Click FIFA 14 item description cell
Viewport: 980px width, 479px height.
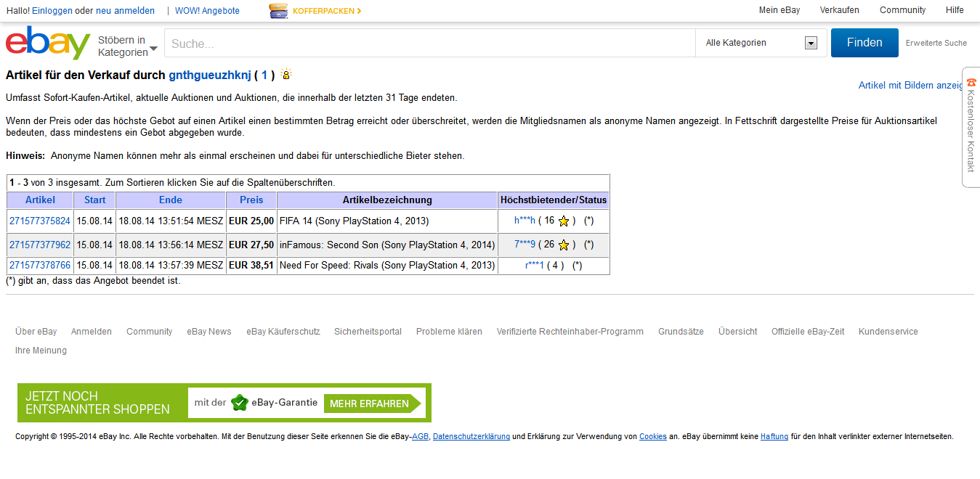click(x=387, y=221)
